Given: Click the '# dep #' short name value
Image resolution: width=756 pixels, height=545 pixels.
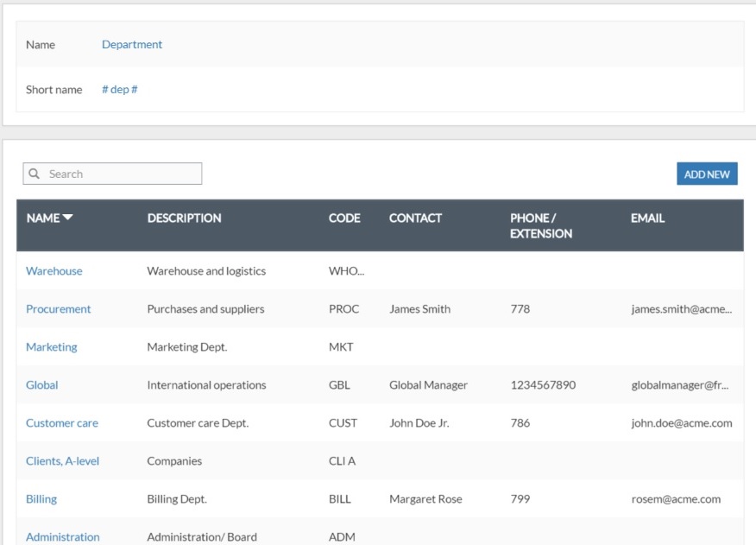Looking at the screenshot, I should coord(119,90).
